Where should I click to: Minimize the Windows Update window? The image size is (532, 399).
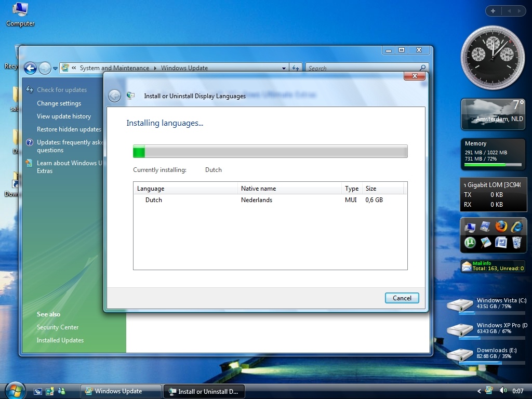(389, 50)
